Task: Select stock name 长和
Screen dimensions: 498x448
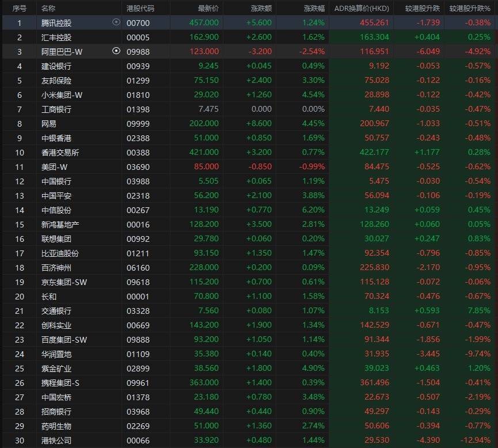Action: 48,297
